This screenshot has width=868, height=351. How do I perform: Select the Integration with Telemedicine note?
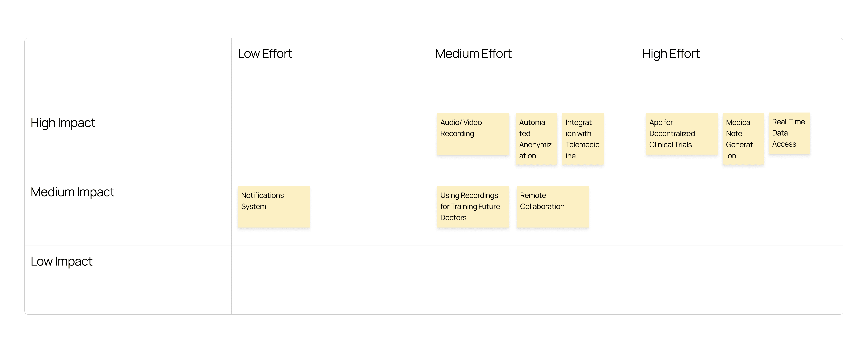[583, 139]
